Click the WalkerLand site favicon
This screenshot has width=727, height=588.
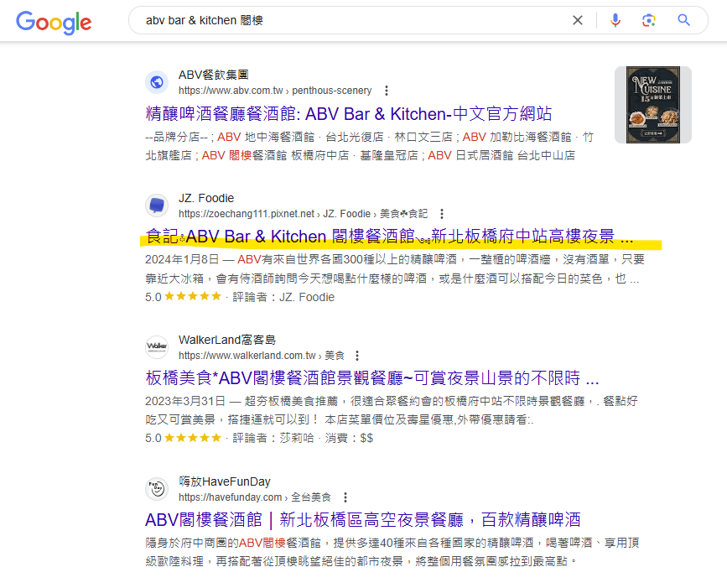[x=157, y=347]
